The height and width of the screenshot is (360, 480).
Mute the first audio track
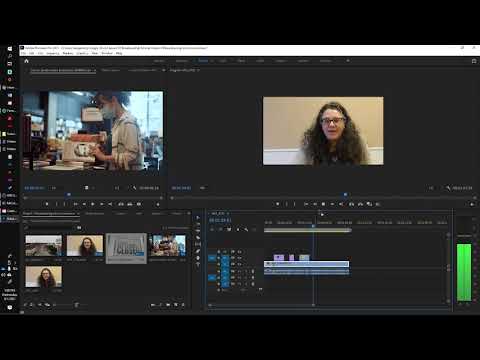(x=239, y=271)
